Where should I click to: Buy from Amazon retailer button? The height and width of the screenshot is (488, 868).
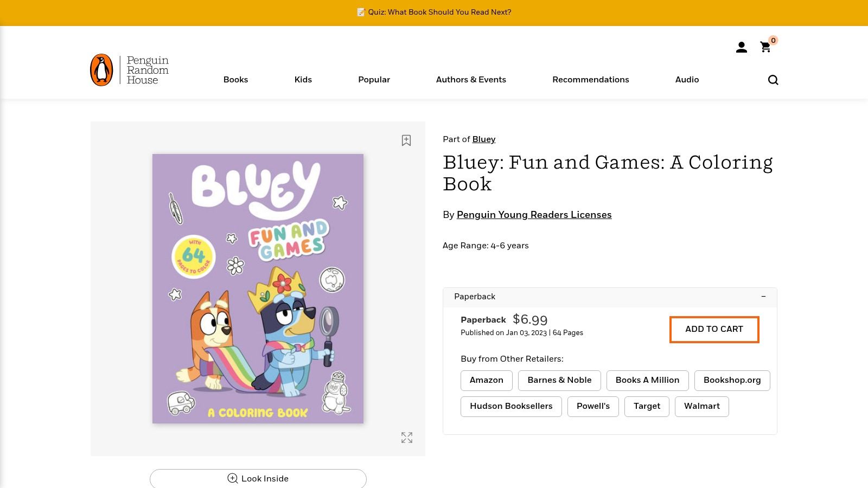(486, 380)
